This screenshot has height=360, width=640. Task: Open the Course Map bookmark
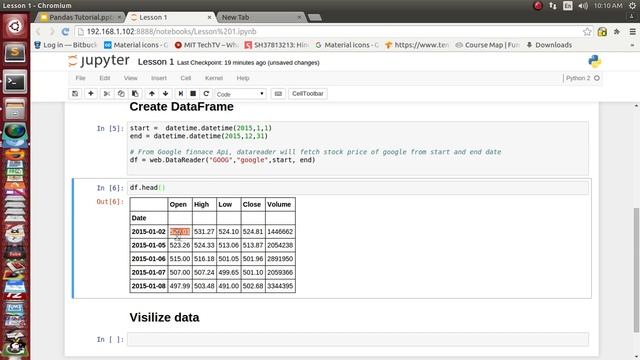tap(488, 45)
